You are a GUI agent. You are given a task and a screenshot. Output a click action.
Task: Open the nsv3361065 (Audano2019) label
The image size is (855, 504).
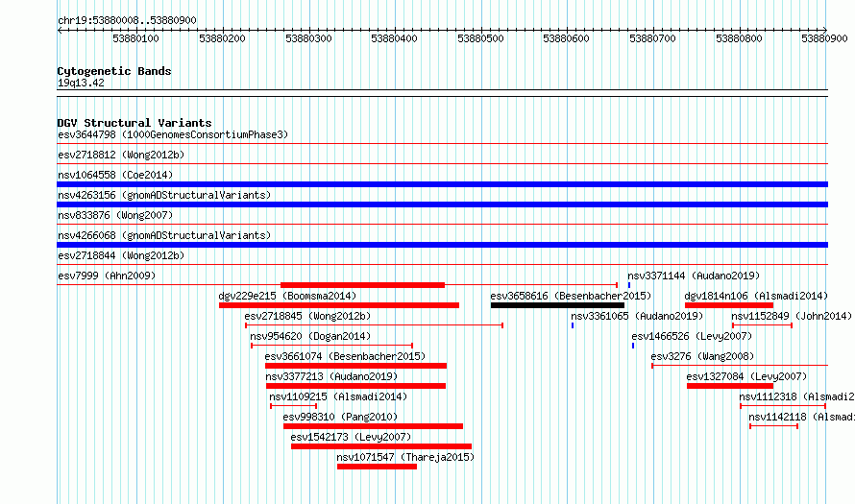click(637, 316)
